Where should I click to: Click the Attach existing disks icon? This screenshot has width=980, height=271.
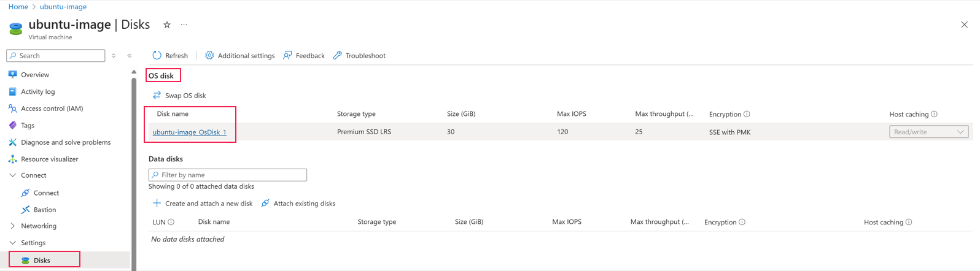[x=265, y=203]
